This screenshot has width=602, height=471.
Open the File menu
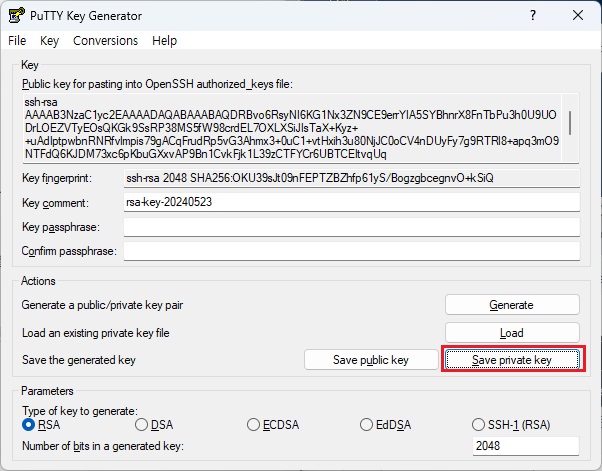[x=17, y=41]
